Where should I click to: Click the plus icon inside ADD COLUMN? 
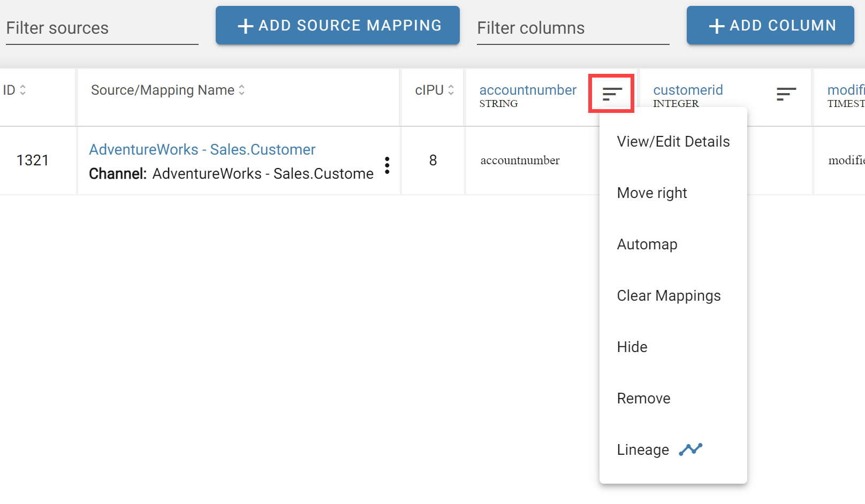tap(716, 25)
